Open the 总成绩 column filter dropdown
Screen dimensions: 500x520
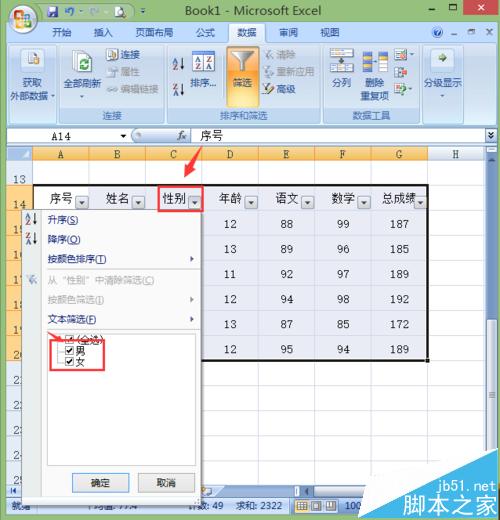pyautogui.click(x=420, y=202)
